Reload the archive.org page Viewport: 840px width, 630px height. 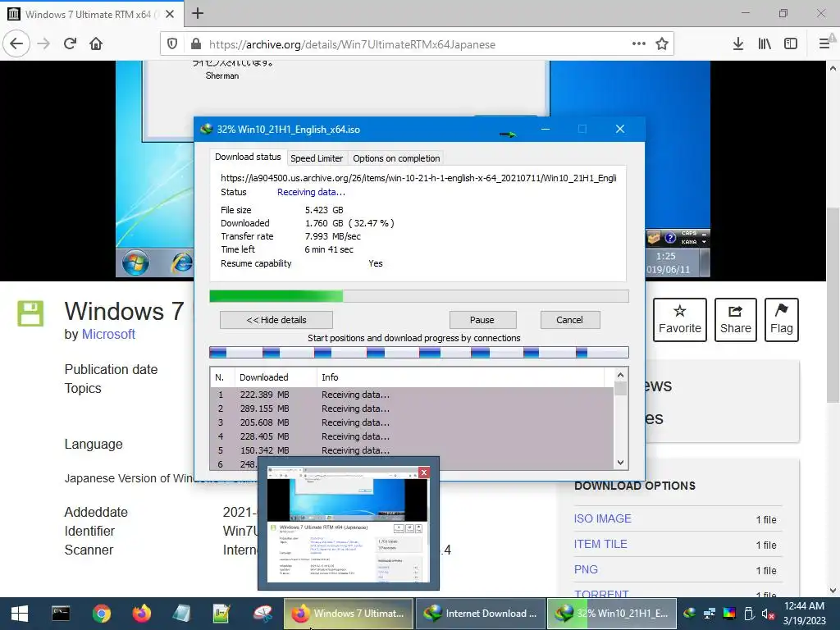[71, 44]
